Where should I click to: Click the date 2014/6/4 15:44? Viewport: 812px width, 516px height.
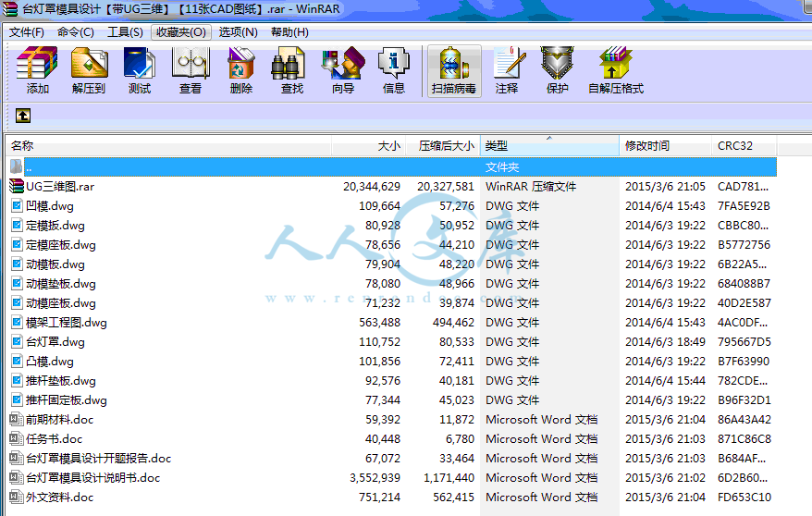pos(665,381)
